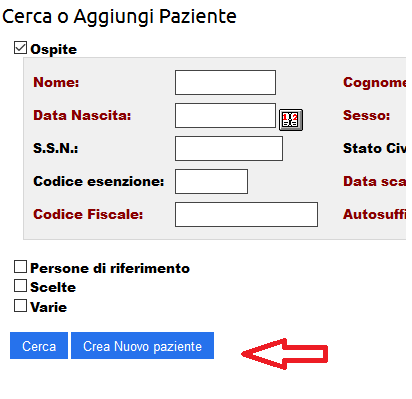The height and width of the screenshot is (399, 412).
Task: Click the Nome label text
Action: pos(56,82)
